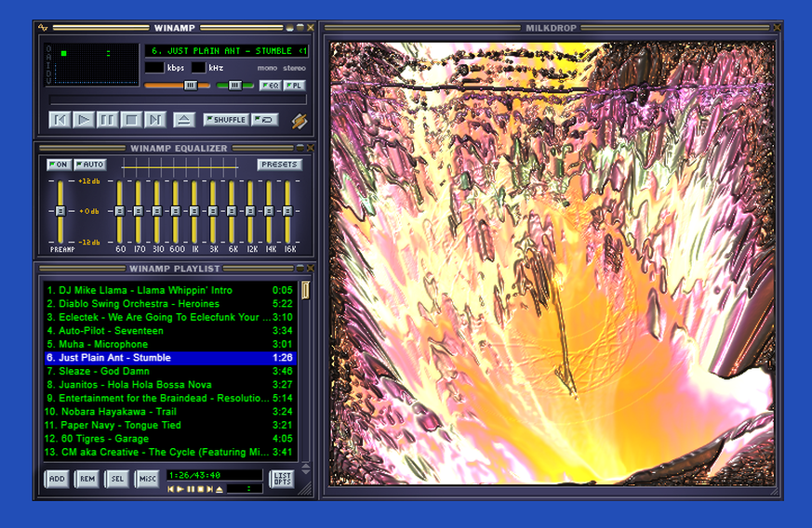Click the large Play button in Winamp
This screenshot has width=812, height=528.
pos(84,120)
